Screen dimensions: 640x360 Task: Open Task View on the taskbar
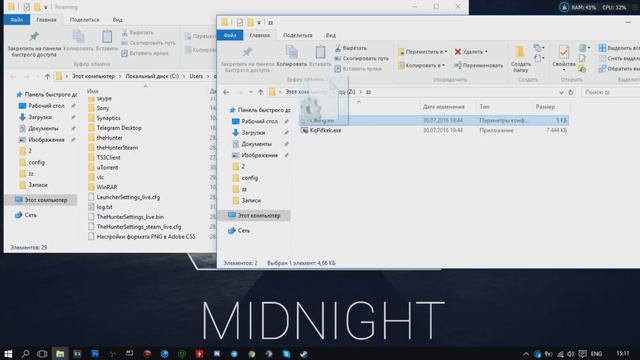coord(42,354)
